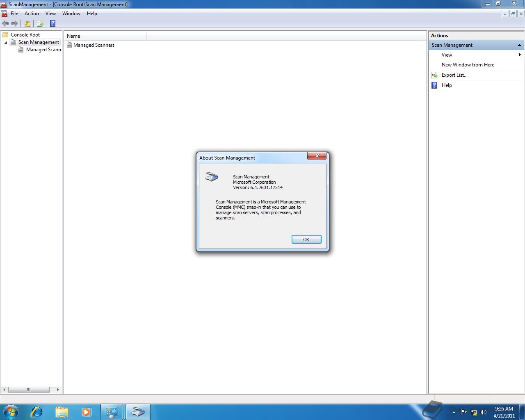525x420 pixels.
Task: Restore the inner MDI child window
Action: point(513,14)
